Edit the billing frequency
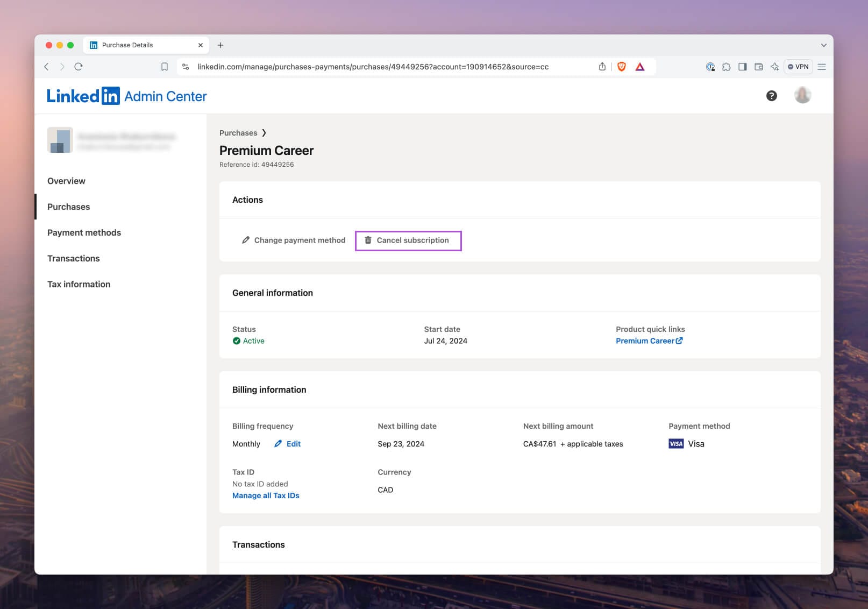Image resolution: width=868 pixels, height=609 pixels. pyautogui.click(x=288, y=444)
